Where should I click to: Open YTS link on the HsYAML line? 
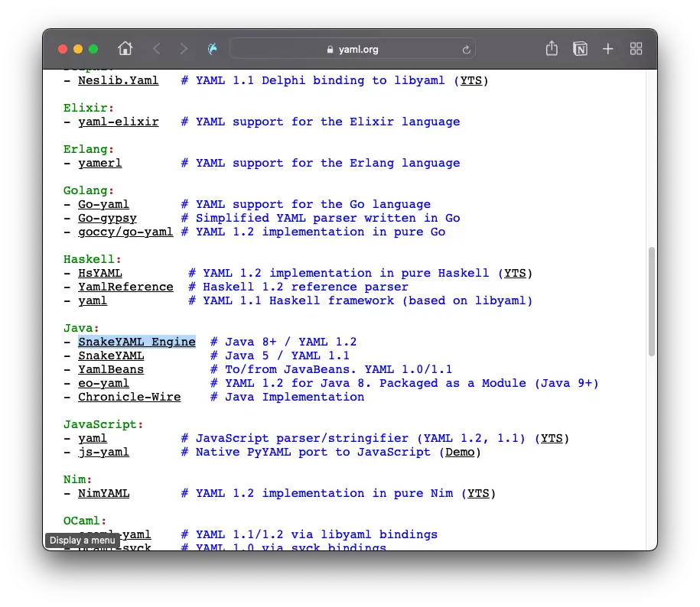(515, 273)
